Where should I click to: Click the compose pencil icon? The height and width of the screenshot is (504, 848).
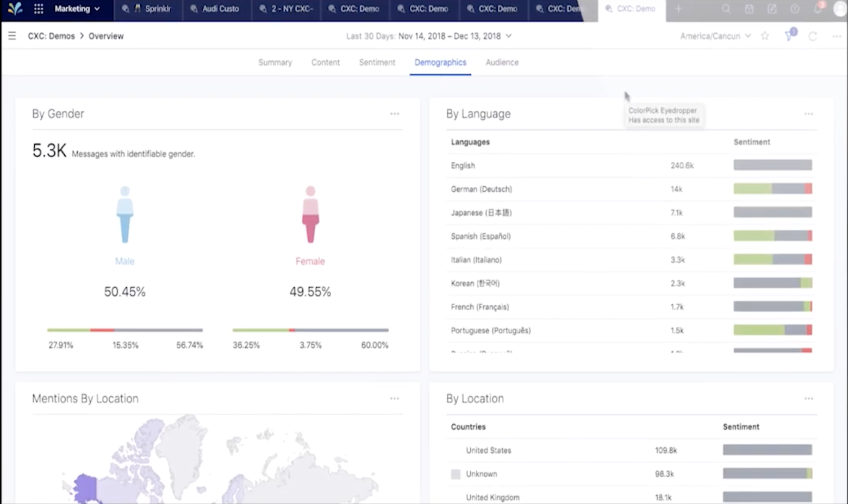[772, 9]
